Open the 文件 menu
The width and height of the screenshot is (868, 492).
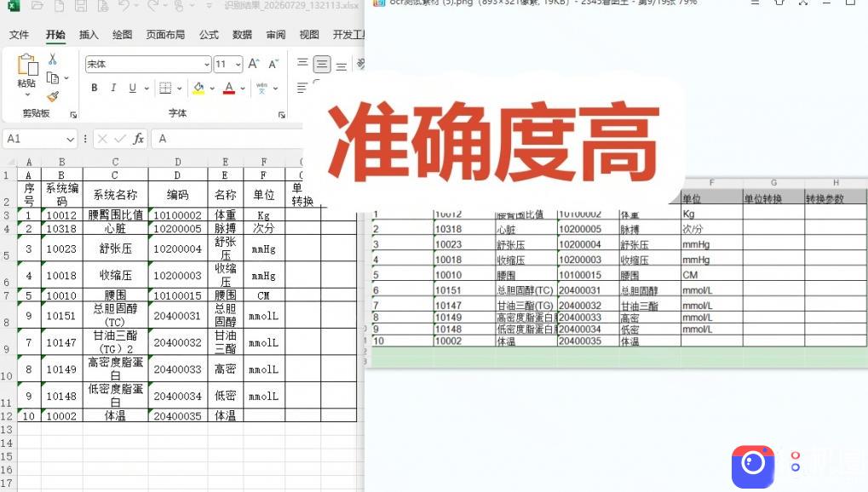coord(19,35)
